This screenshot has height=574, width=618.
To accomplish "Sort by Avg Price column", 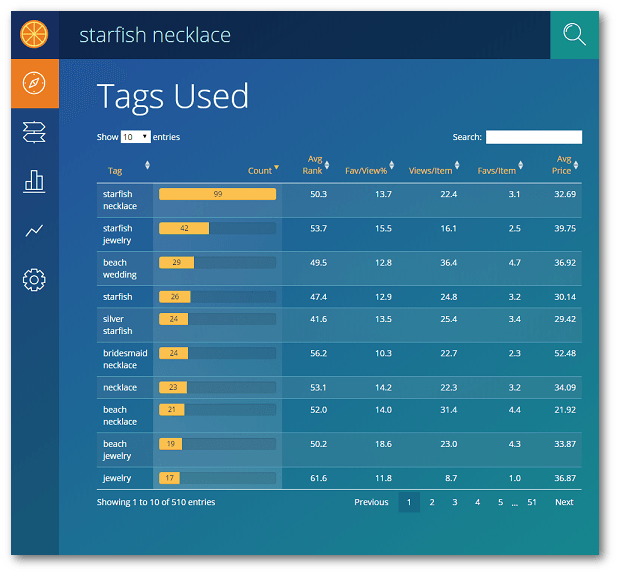I will tap(565, 165).
